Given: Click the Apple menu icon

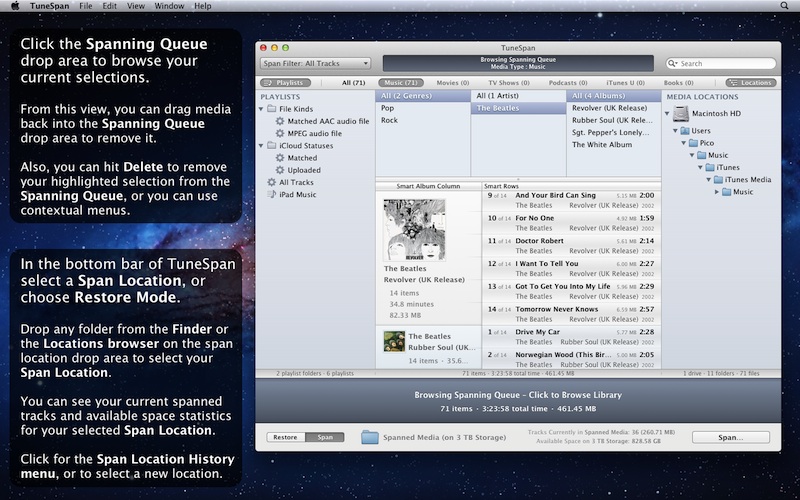Looking at the screenshot, I should point(15,6).
